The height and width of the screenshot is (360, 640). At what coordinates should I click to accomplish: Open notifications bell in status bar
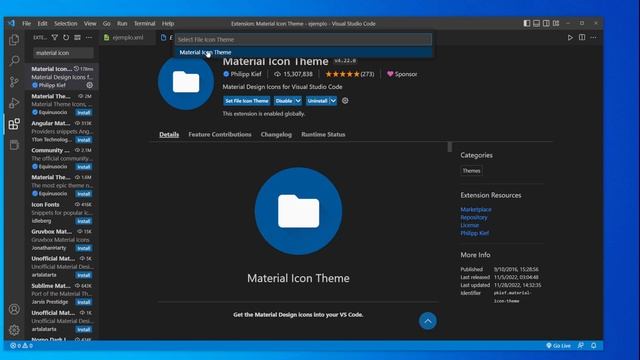click(593, 345)
